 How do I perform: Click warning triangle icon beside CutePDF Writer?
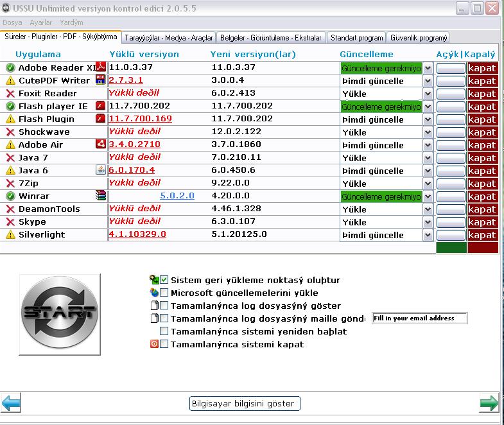[11, 80]
